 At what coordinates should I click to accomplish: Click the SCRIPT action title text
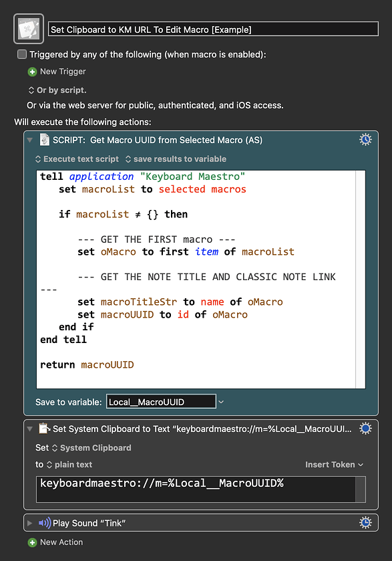point(158,140)
